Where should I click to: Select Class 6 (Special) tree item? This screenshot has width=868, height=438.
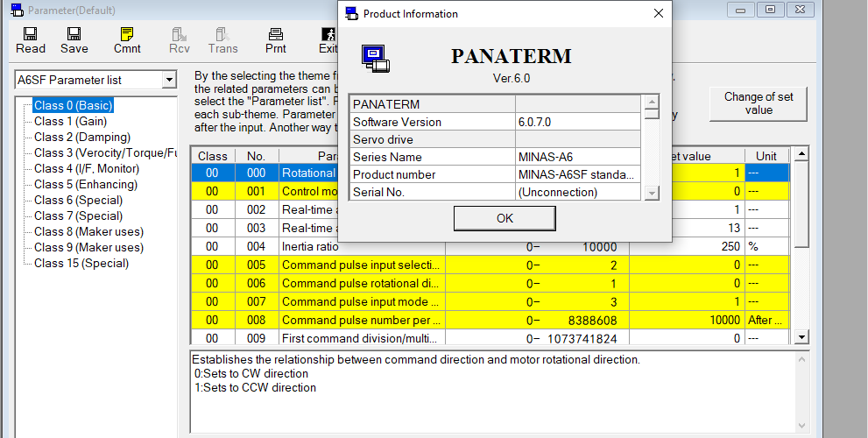click(x=78, y=200)
